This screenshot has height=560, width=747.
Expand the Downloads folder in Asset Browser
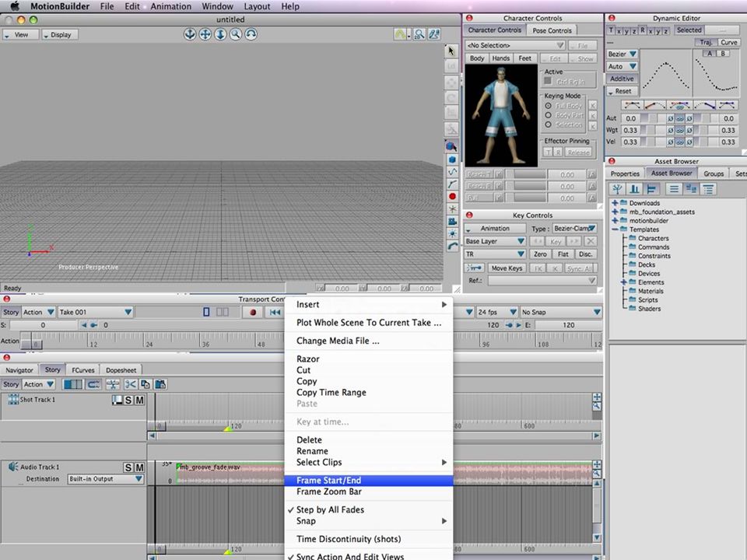point(615,203)
